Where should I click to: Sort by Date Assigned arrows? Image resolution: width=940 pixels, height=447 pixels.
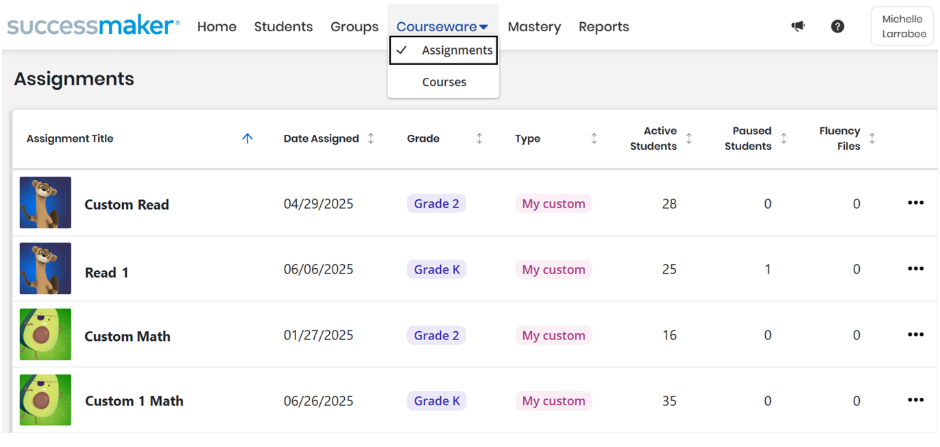click(x=370, y=138)
